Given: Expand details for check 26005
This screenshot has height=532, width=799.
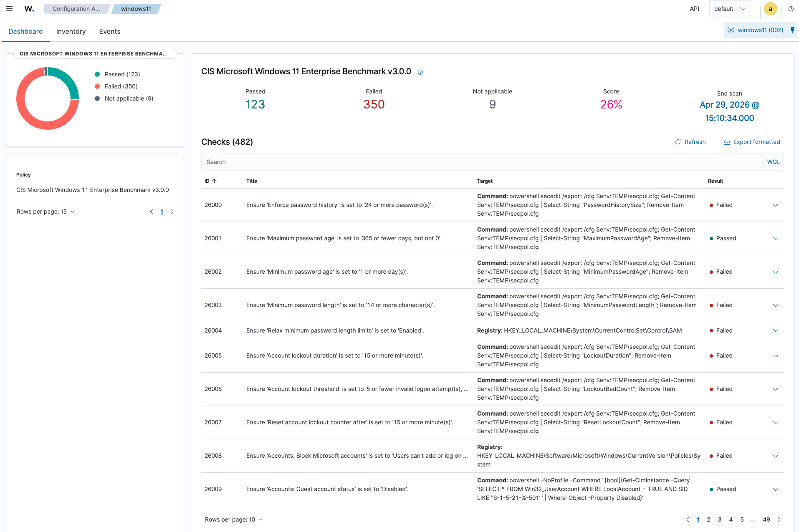Looking at the screenshot, I should click(776, 356).
